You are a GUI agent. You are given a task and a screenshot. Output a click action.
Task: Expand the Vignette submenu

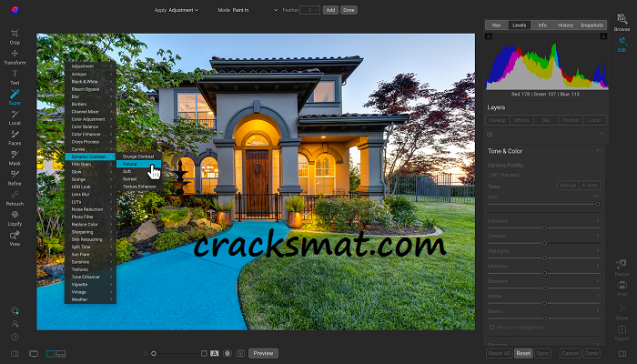90,284
